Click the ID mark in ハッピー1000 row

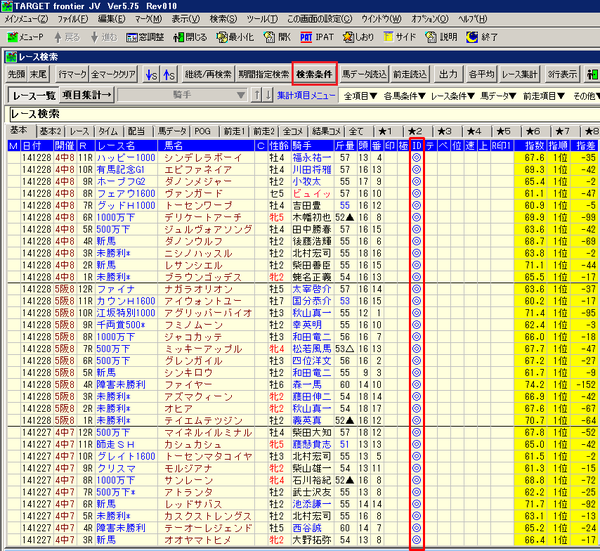click(x=417, y=158)
